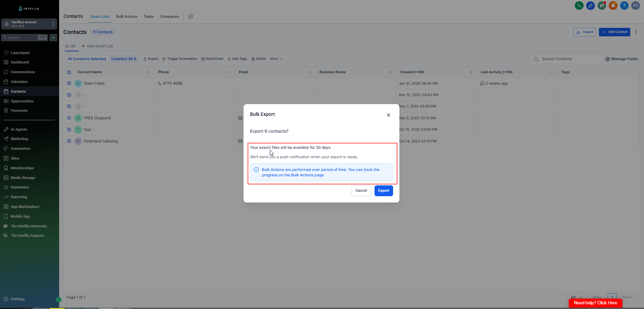Viewport: 644px width, 309px height.
Task: Open Settings in sidebar
Action: (x=17, y=299)
